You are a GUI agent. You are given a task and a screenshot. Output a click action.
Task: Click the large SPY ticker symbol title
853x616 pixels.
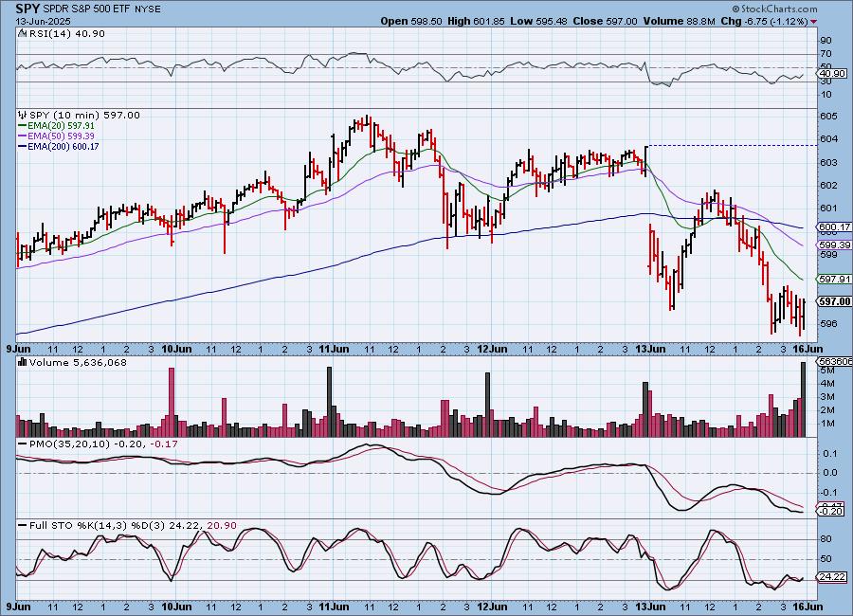click(27, 9)
